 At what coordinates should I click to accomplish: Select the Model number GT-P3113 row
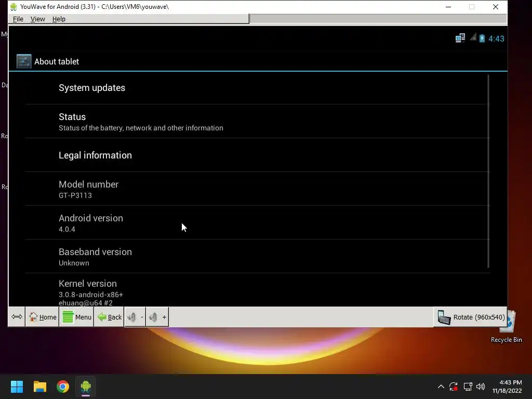pyautogui.click(x=257, y=189)
